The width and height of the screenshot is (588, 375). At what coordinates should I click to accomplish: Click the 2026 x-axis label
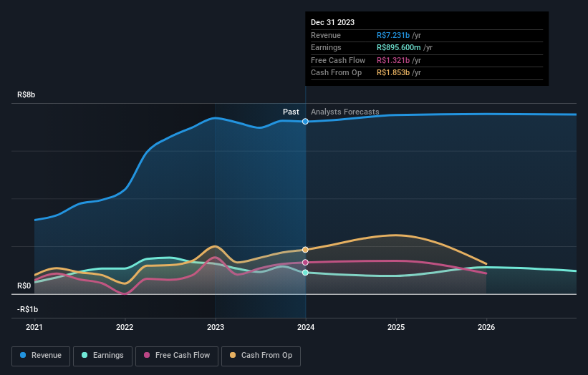[x=486, y=328]
